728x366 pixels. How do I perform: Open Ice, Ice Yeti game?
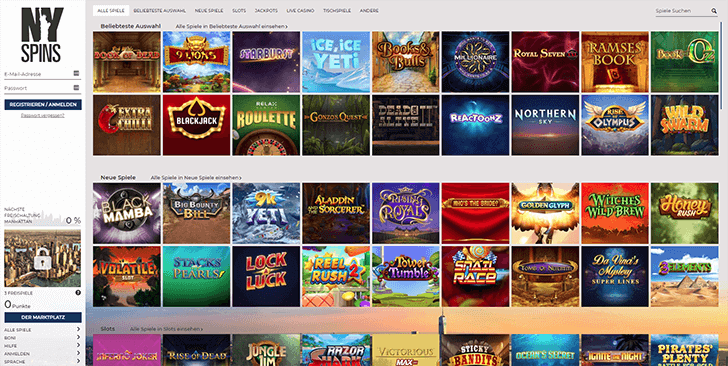tap(336, 62)
